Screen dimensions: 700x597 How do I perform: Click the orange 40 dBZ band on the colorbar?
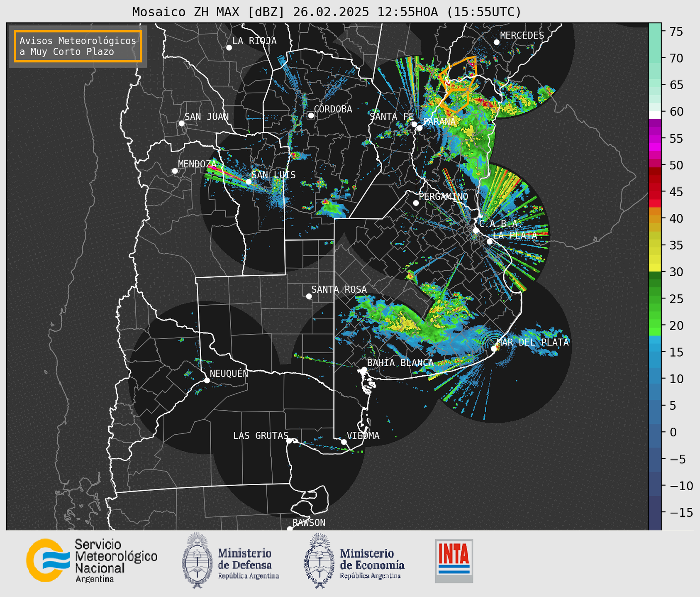(x=655, y=218)
